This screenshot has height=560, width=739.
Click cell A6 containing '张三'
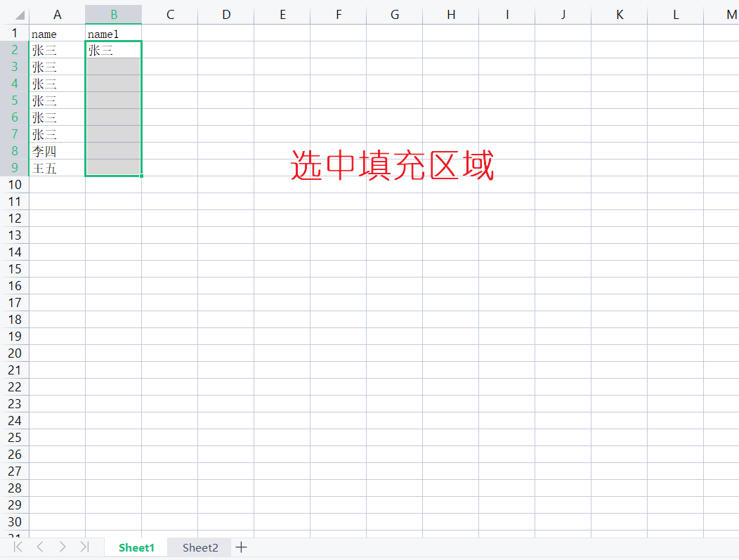[57, 117]
